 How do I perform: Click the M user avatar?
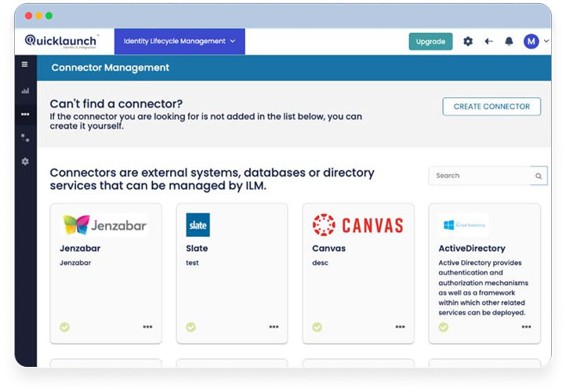[x=531, y=42]
